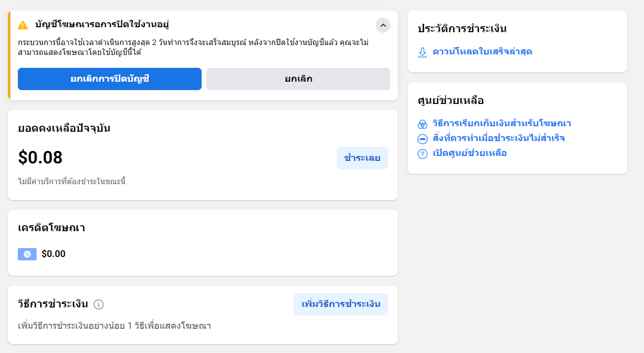The width and height of the screenshot is (644, 353).
Task: Collapse the ad account closure notice
Action: click(x=382, y=25)
